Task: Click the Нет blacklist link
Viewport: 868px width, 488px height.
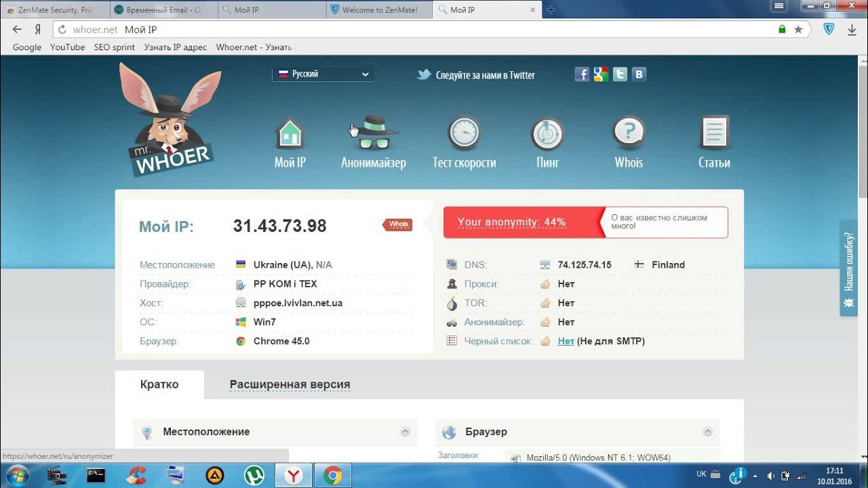Action: [566, 341]
